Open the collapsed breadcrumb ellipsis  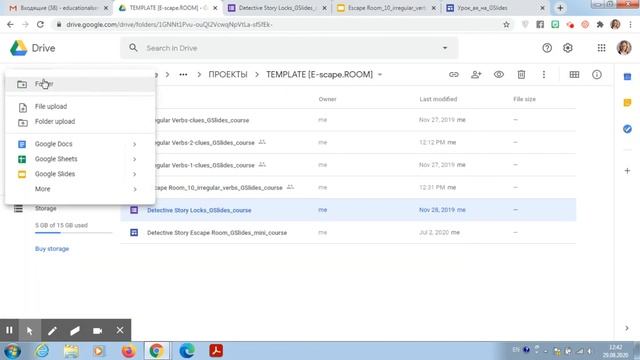[x=183, y=75]
